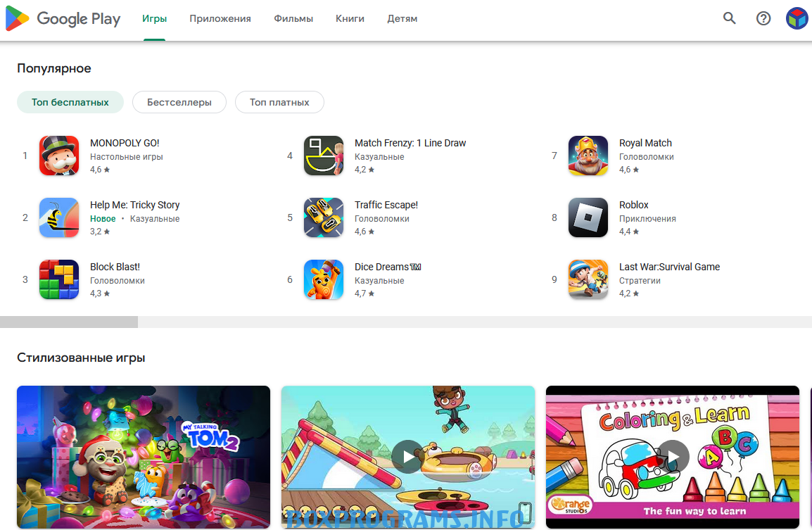The width and height of the screenshot is (812, 530).
Task: Open the Last War:Survival Game icon
Action: [588, 279]
